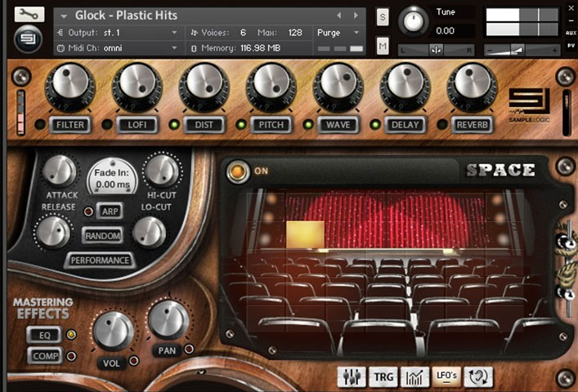This screenshot has height=392, width=578.
Task: Open the instrument name dropdown arrow
Action: [64, 16]
